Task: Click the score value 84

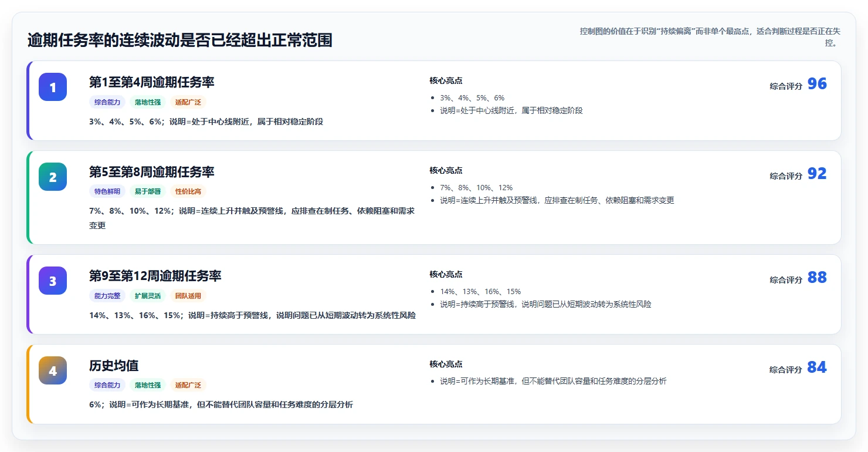Action: pyautogui.click(x=817, y=367)
